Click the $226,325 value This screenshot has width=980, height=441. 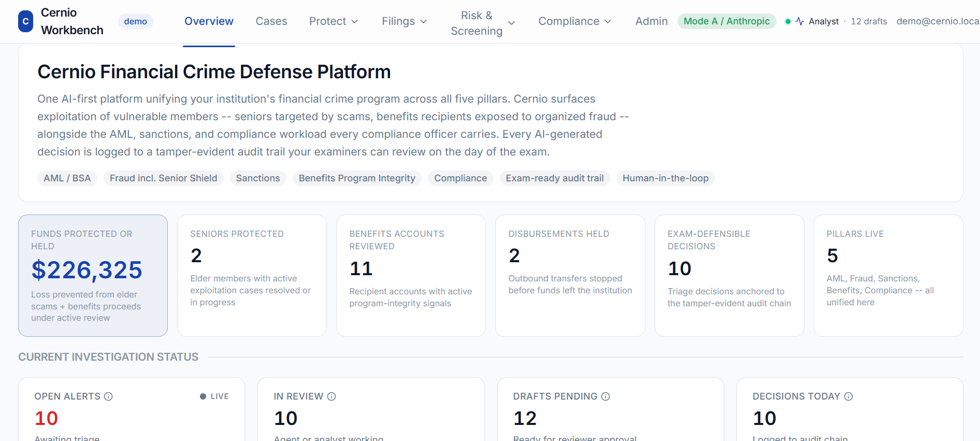pos(87,270)
